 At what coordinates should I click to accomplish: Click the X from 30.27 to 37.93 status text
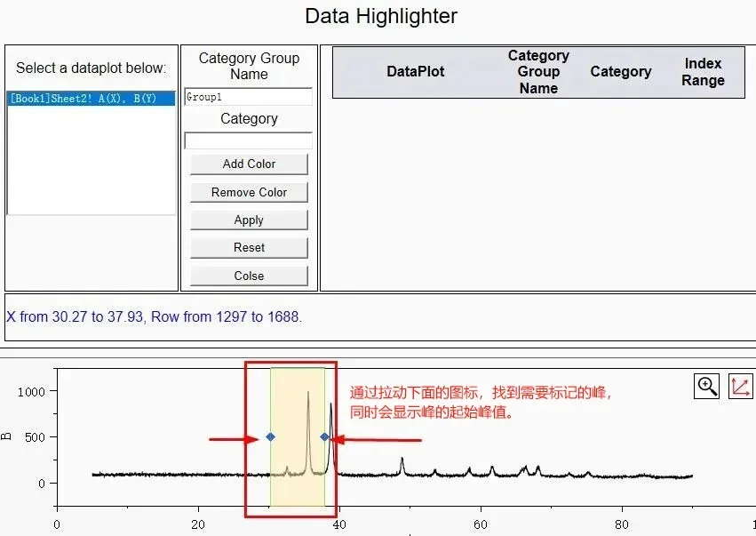[155, 317]
